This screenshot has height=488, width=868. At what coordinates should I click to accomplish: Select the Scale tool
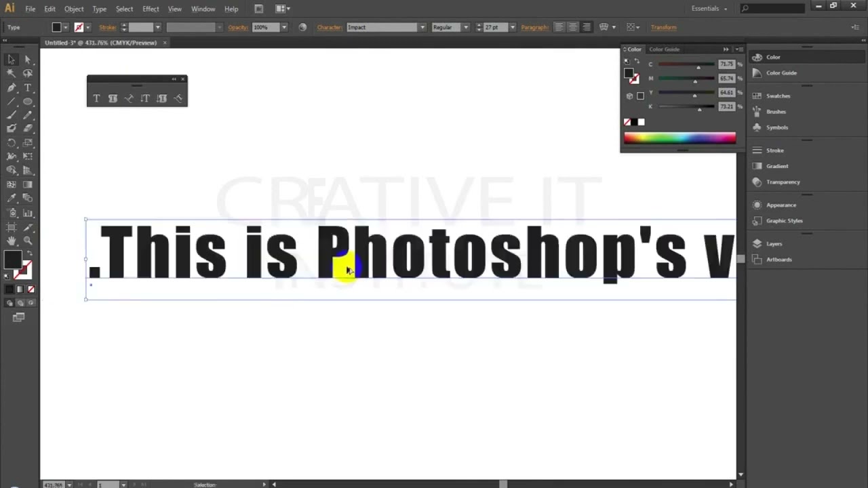click(x=28, y=142)
